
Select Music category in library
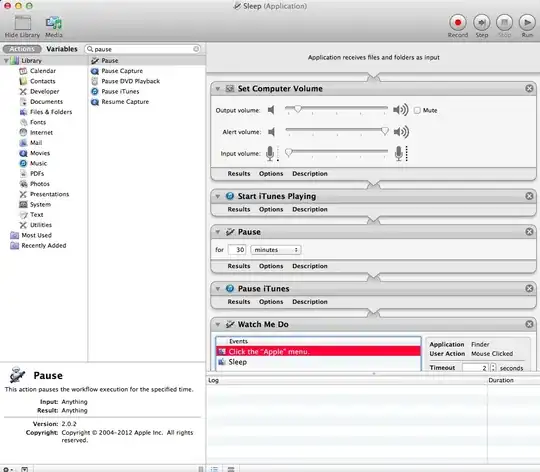[38, 164]
